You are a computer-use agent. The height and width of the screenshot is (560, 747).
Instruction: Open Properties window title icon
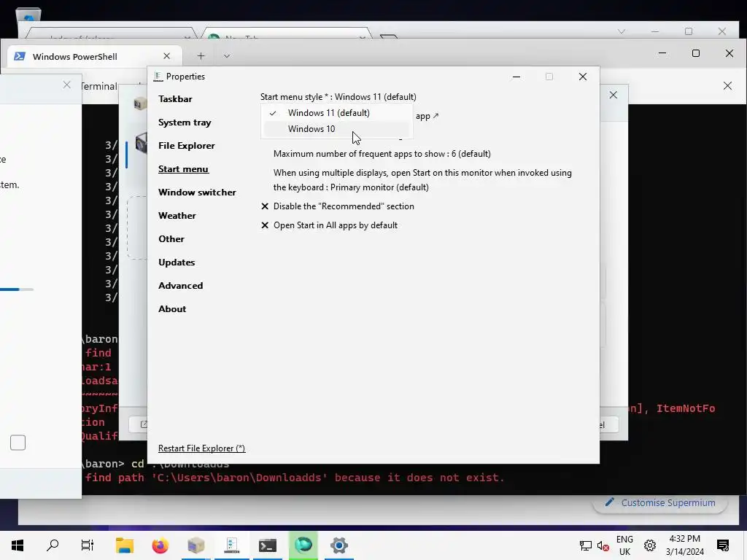coord(158,77)
